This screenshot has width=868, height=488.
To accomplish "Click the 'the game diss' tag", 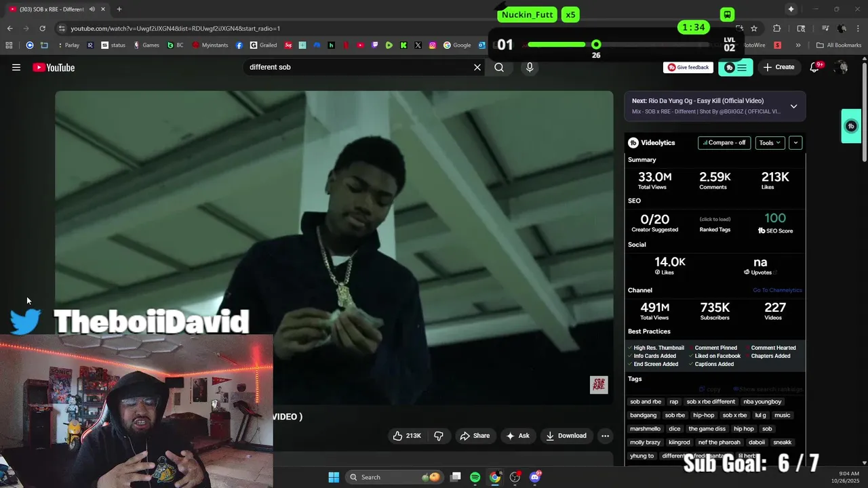I will 707,428.
